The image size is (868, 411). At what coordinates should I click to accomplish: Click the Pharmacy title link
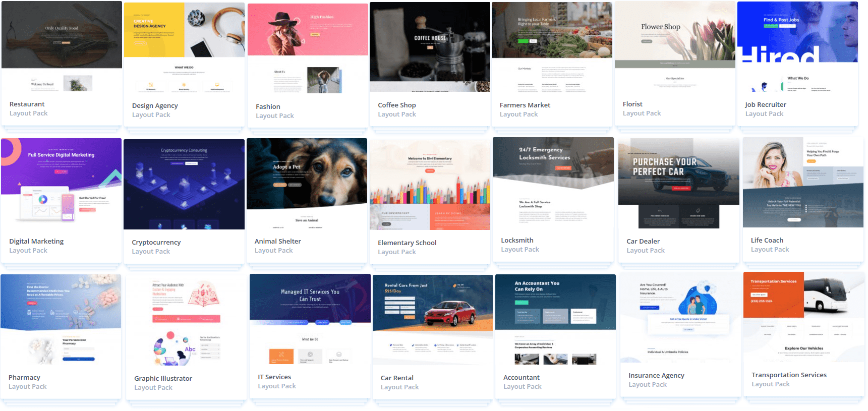pos(24,378)
